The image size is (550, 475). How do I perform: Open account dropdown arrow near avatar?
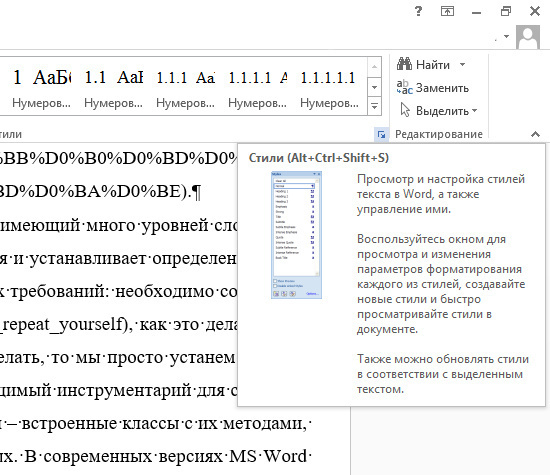coord(506,36)
